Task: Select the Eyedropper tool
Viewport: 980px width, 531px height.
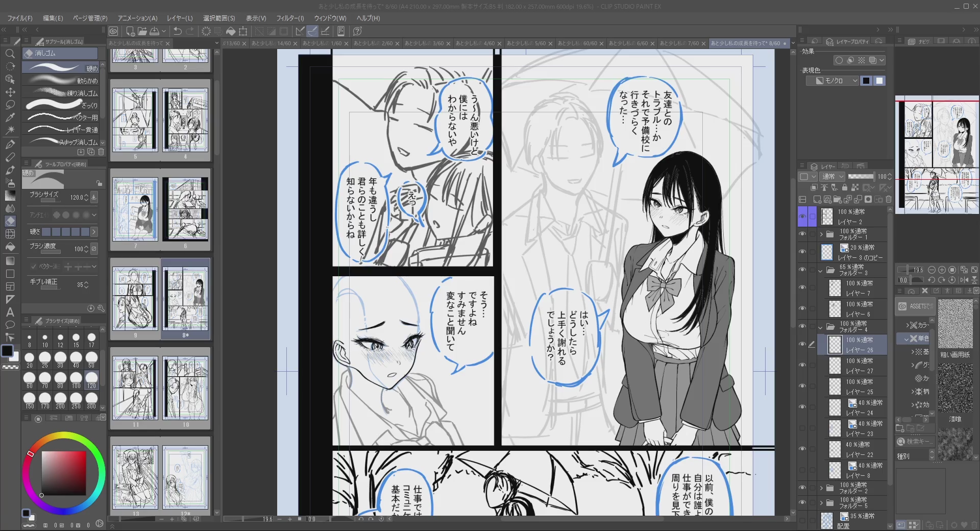Action: pos(10,117)
